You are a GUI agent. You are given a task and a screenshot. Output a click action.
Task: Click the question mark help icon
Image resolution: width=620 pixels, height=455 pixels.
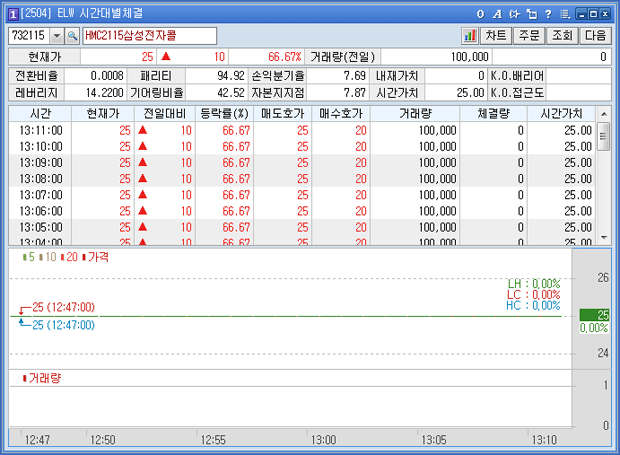click(547, 13)
